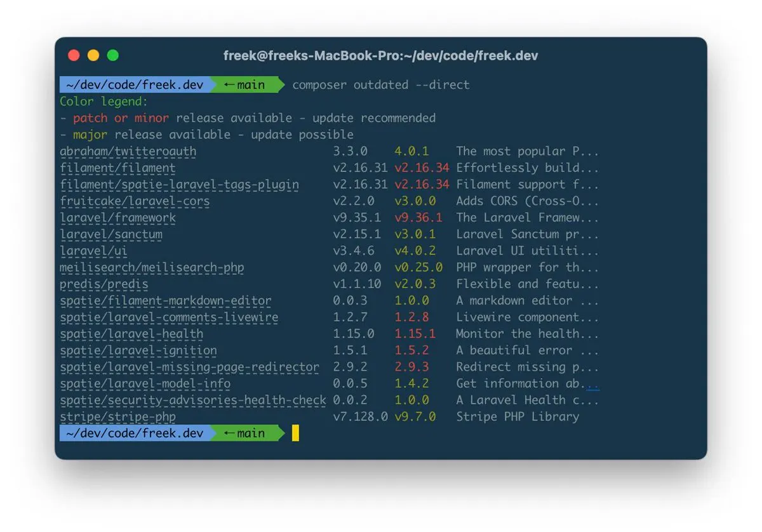Open the laravel/sanctum package link
762x532 pixels.
111,234
